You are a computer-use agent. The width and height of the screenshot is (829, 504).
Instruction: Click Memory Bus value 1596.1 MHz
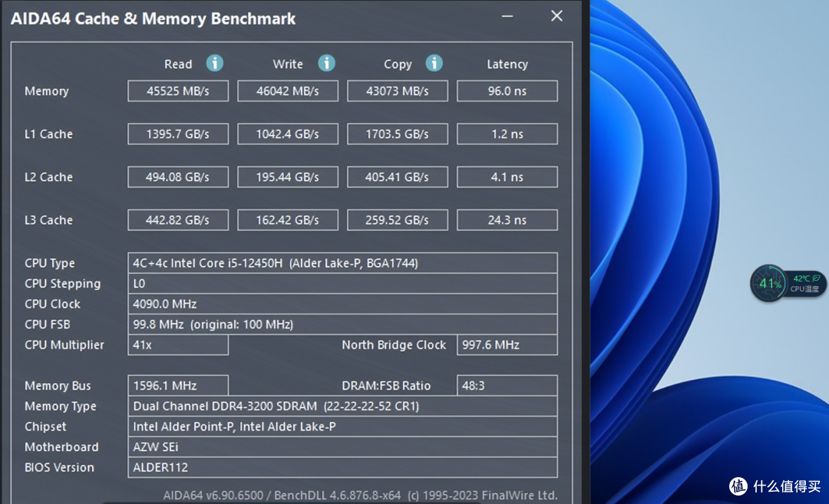point(178,386)
